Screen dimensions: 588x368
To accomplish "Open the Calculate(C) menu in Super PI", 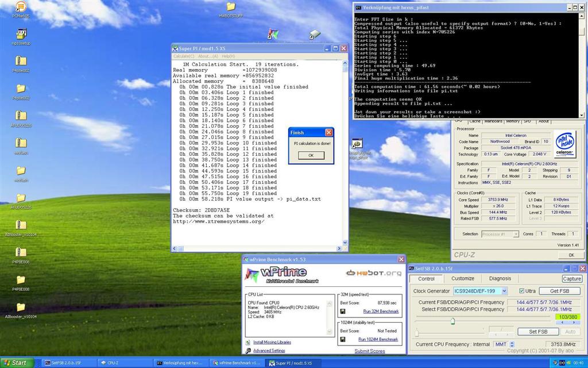I will (184, 56).
